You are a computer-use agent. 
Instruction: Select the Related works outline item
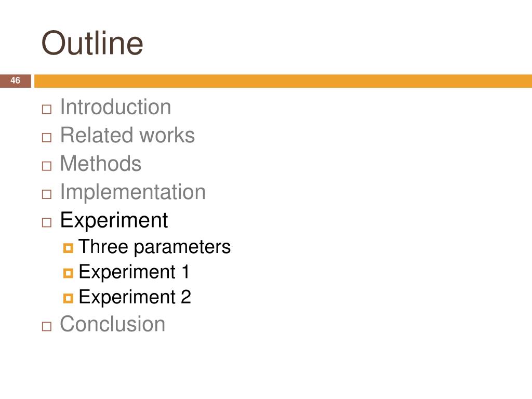[127, 135]
